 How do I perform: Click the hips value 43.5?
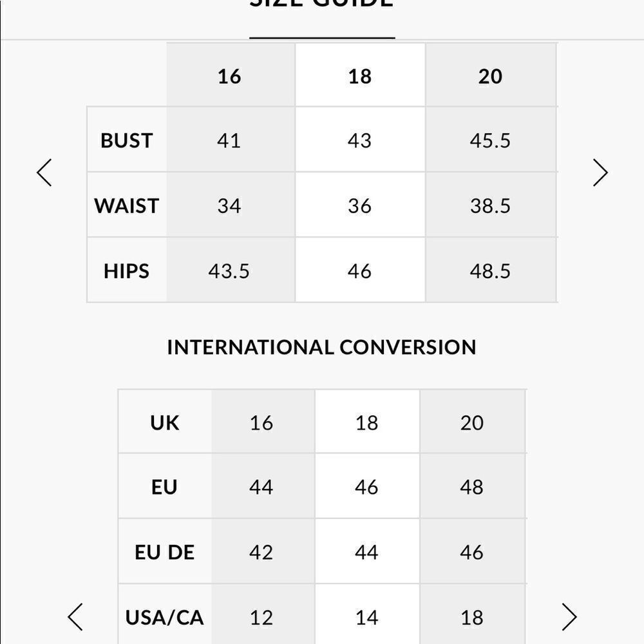tap(231, 270)
